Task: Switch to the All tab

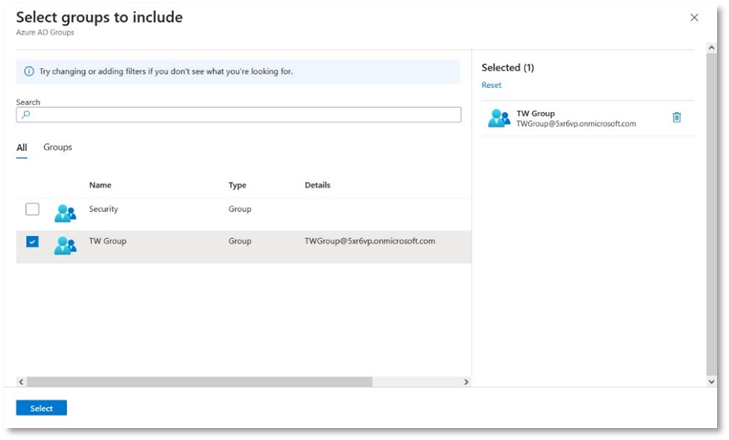Action: 22,147
